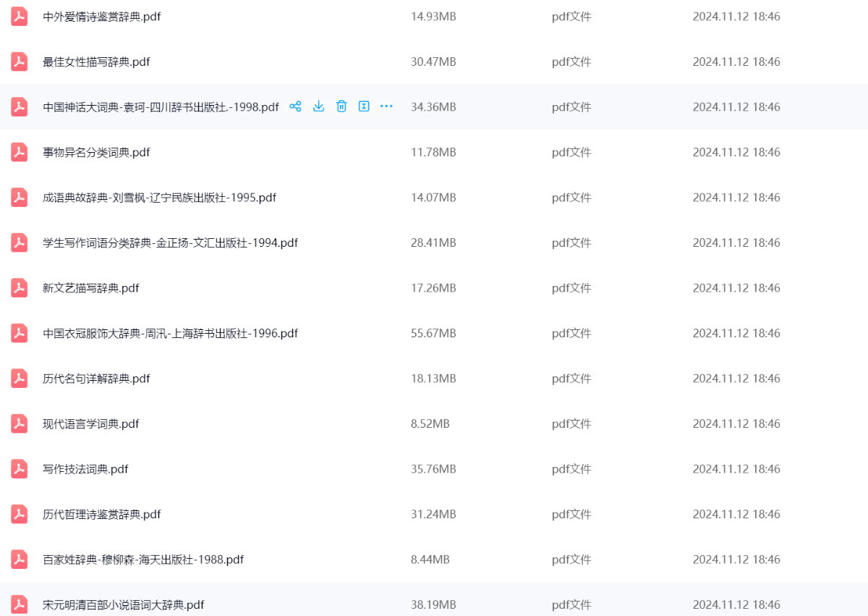Click the PDF icon of 历代哲理诗鉴赏辞典.pdf
The height and width of the screenshot is (616, 868).
coord(19,514)
